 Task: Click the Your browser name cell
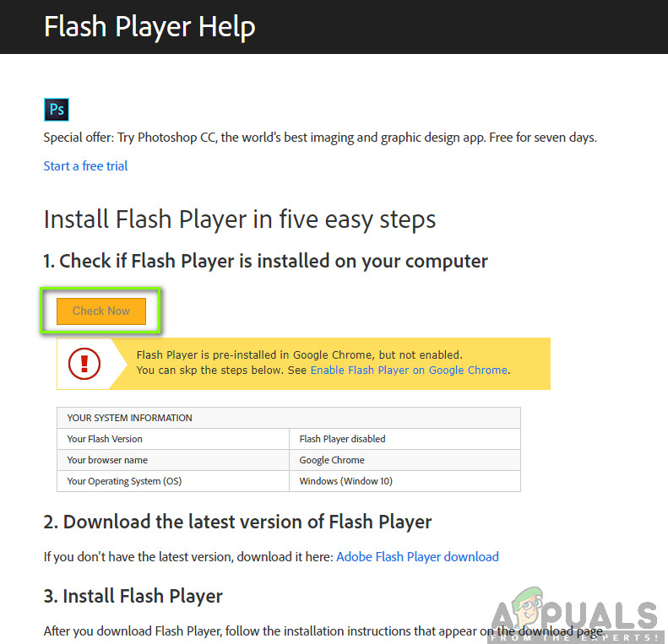point(173,460)
